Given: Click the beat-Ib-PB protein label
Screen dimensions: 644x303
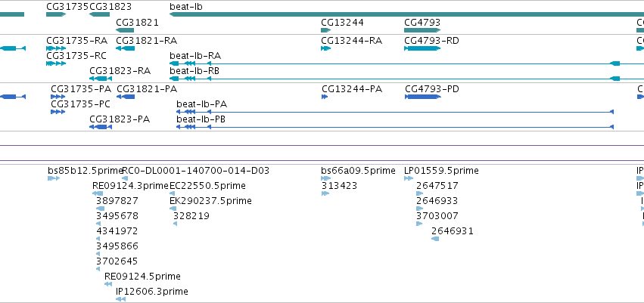Looking at the screenshot, I should point(201,119).
